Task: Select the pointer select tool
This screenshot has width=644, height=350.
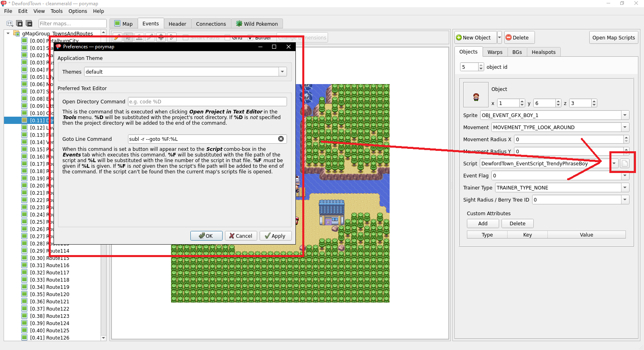Action: point(128,37)
